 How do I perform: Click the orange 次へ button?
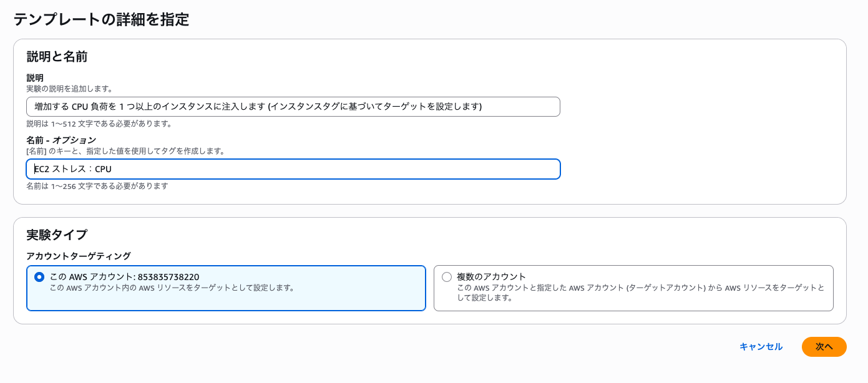coord(824,347)
